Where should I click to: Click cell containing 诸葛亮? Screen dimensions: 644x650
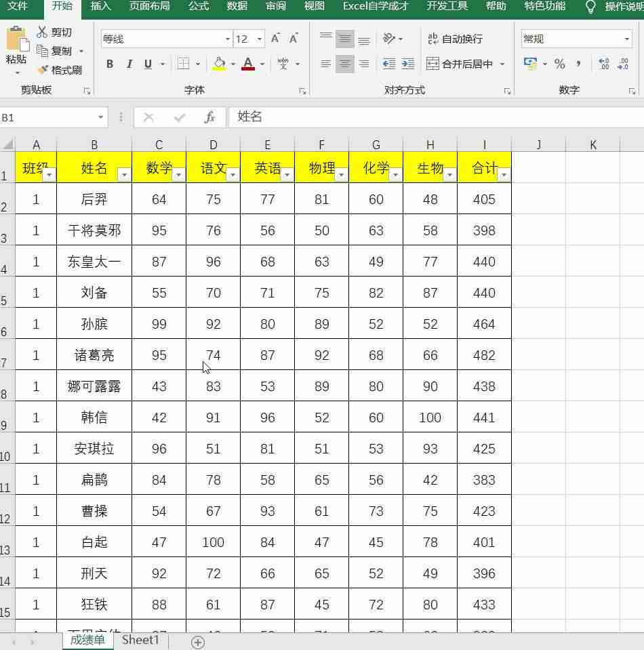coord(94,355)
